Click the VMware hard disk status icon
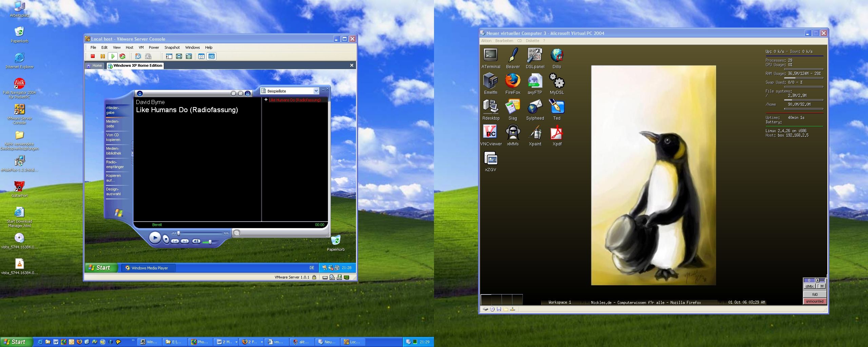 (325, 278)
